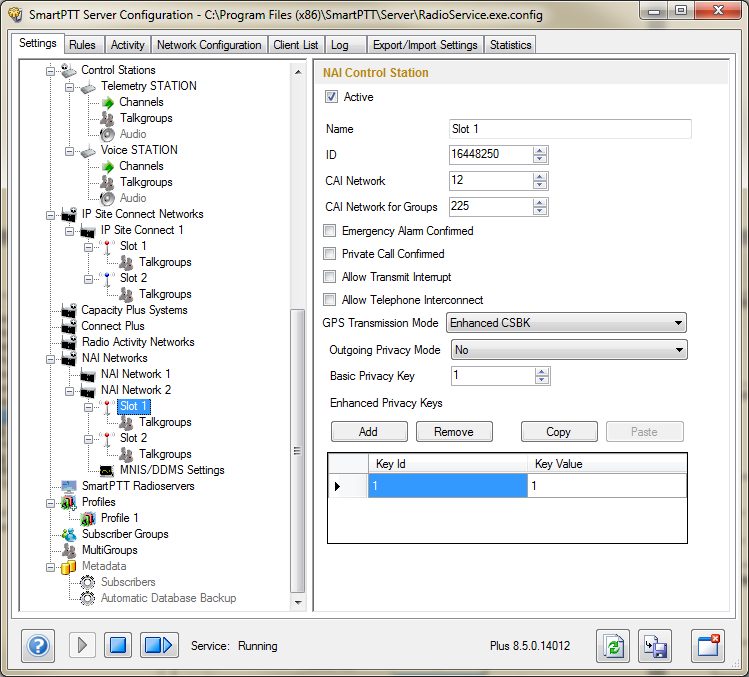Click the Talkgroups icon under Voice STATION

(x=107, y=182)
